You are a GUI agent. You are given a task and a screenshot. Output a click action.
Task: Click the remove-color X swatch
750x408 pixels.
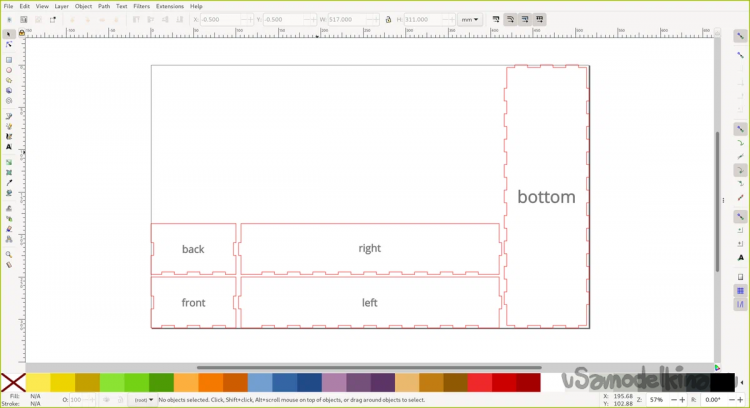coord(13,382)
